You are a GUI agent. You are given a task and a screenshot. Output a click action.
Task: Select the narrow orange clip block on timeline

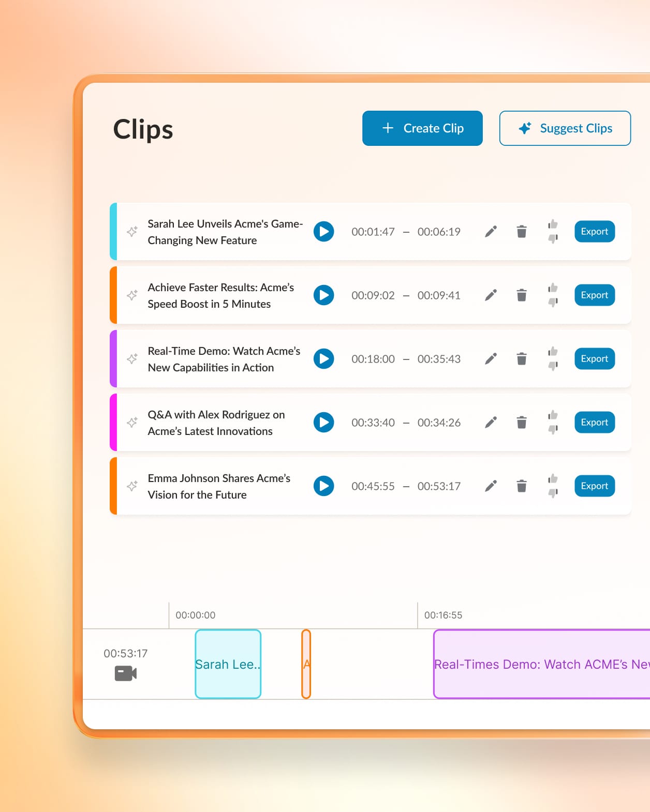[306, 664]
